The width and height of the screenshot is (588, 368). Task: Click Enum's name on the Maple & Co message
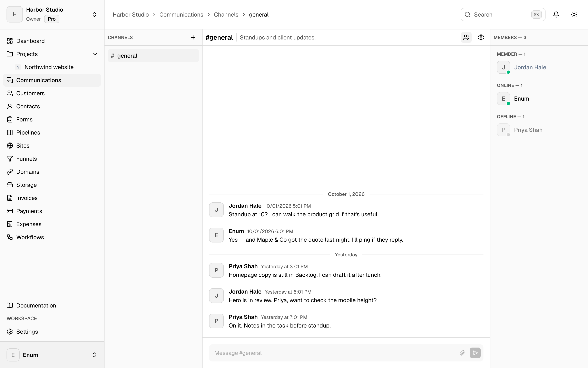(236, 231)
